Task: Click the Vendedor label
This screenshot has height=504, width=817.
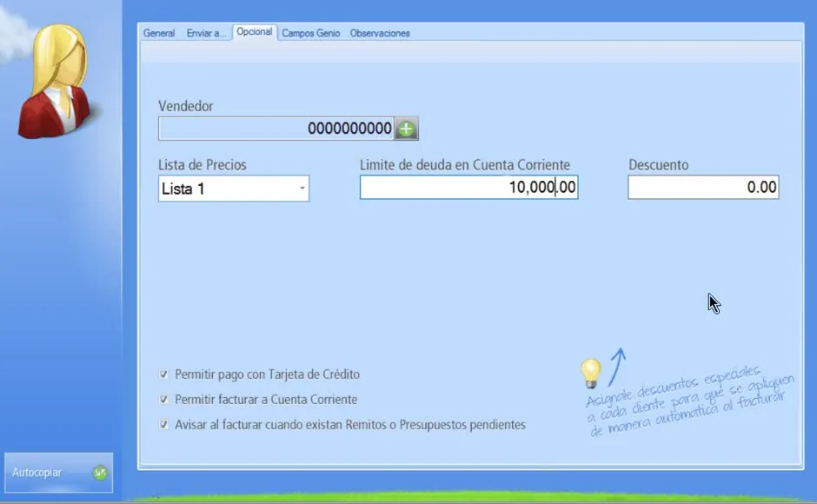Action: (185, 106)
